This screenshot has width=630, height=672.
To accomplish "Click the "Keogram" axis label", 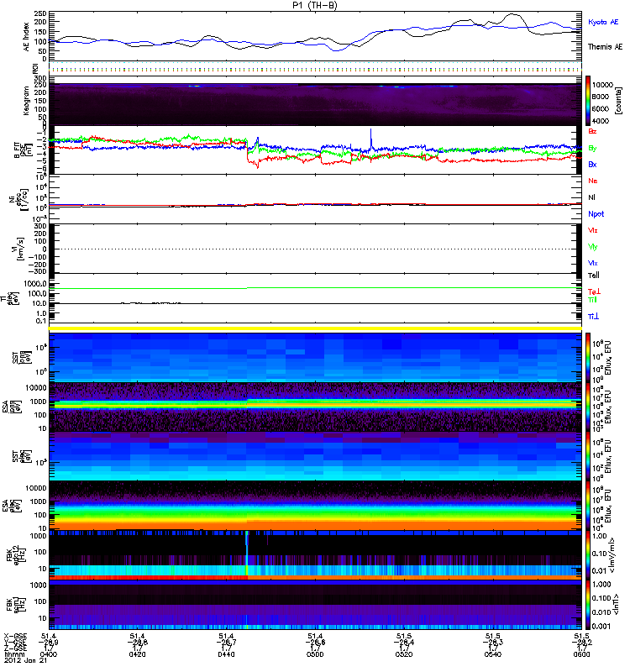I will 26,101.
